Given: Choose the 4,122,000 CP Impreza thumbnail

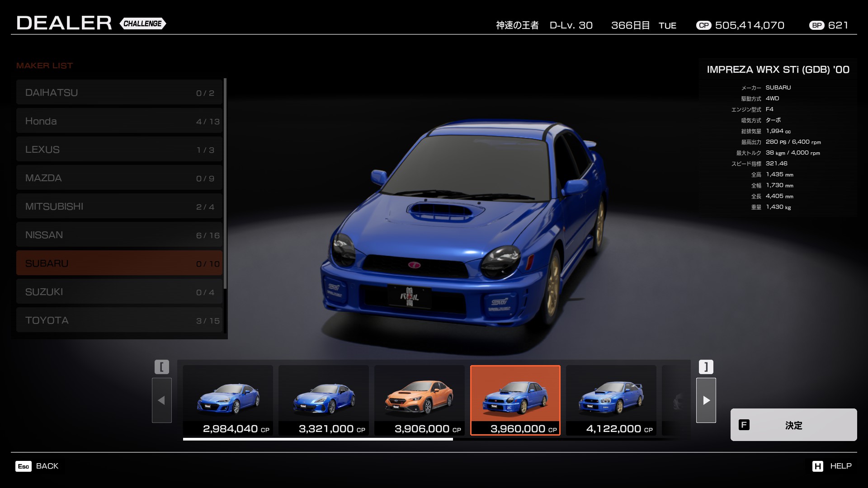Looking at the screenshot, I should [x=611, y=400].
